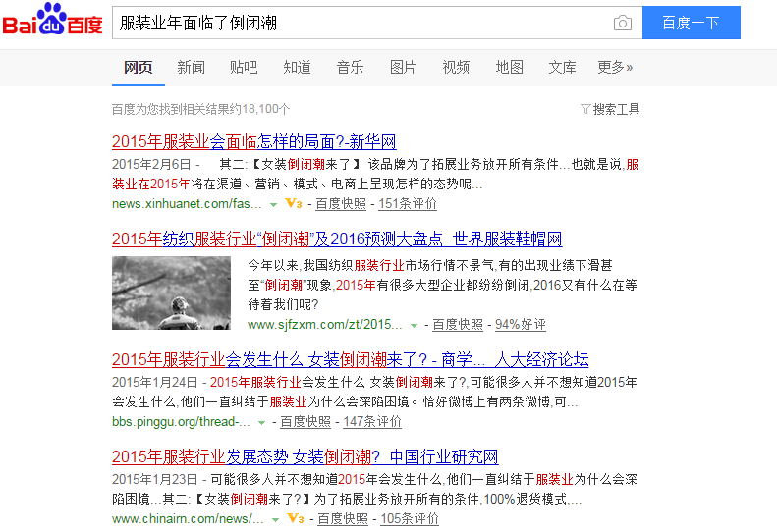Switch to the 图片 tab

[403, 68]
